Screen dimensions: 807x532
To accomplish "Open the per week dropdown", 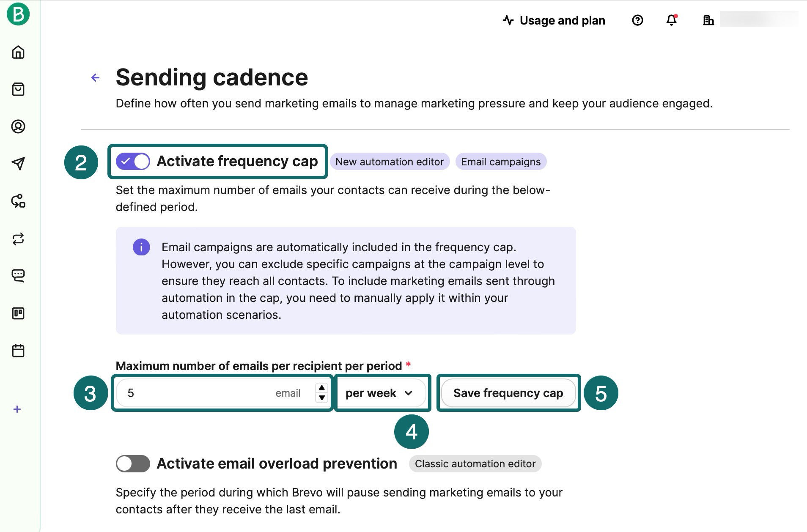I will (382, 393).
